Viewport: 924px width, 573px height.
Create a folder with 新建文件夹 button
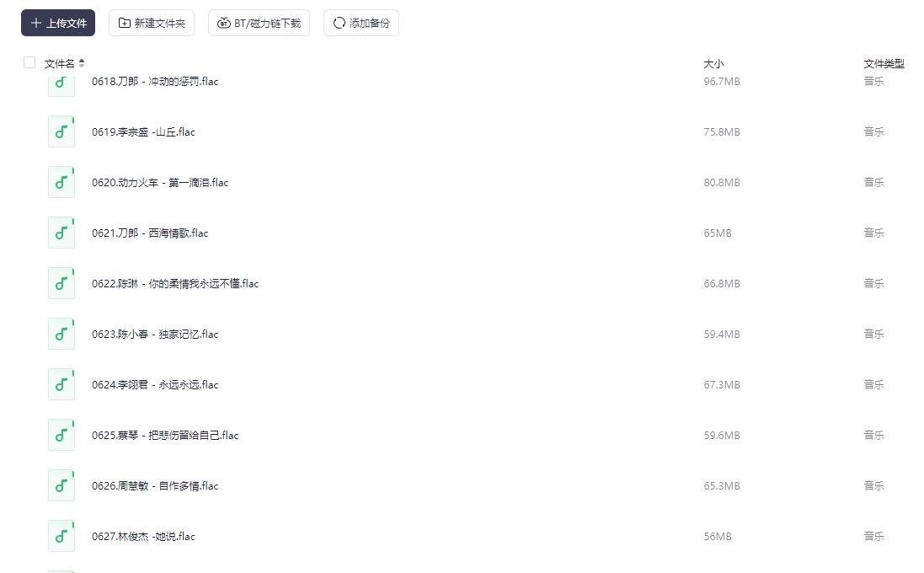152,23
